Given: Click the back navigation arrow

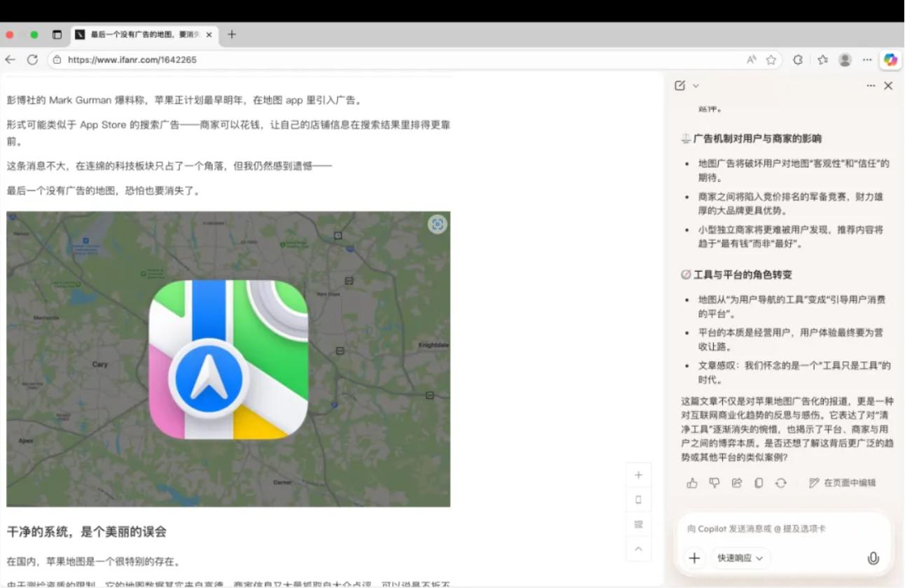Looking at the screenshot, I should 10,59.
